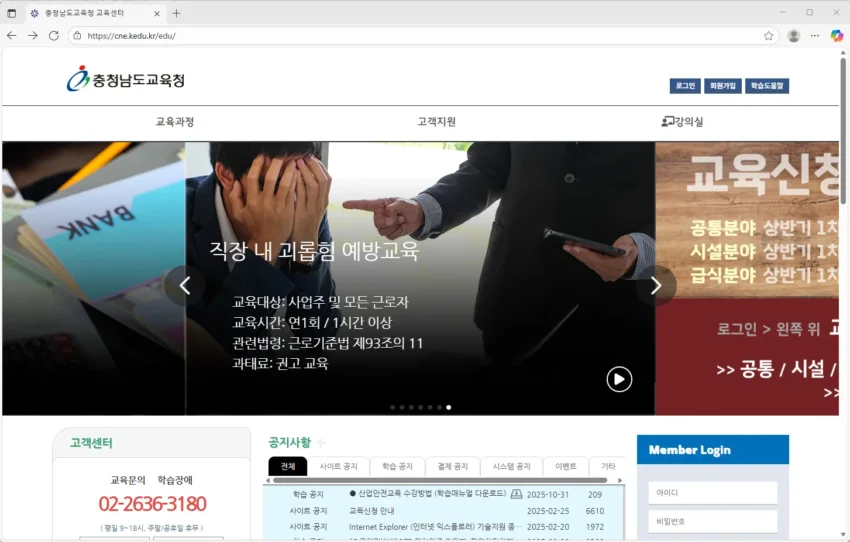Open a new browser tab
Image resolution: width=850 pixels, height=542 pixels.
pyautogui.click(x=177, y=13)
